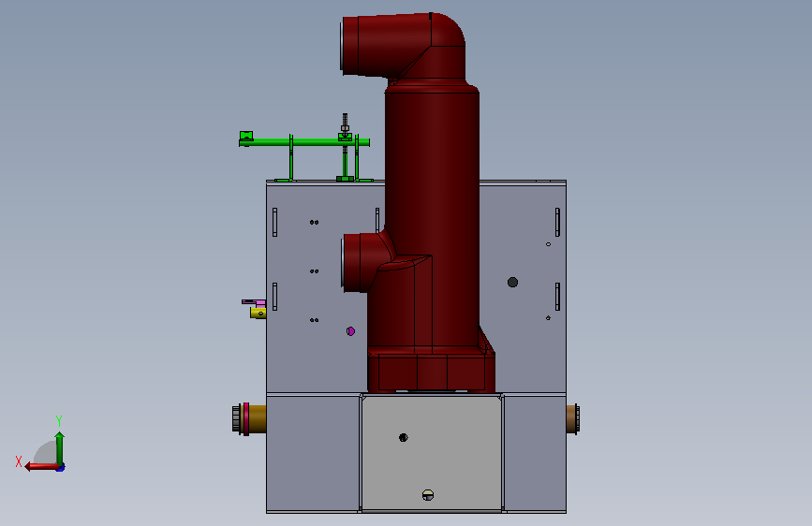Select the yellow block below pink bracket
The image size is (812, 526).
tap(258, 313)
